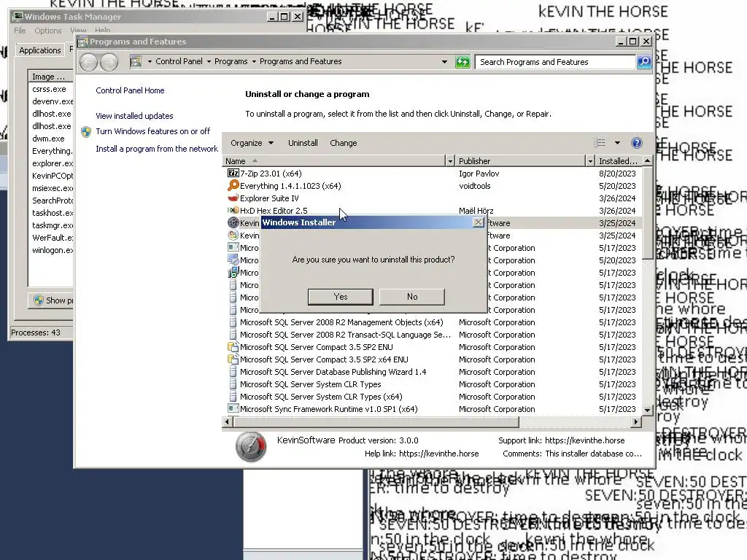Image resolution: width=747 pixels, height=560 pixels.
Task: Click the refresh address bar button
Action: (462, 62)
